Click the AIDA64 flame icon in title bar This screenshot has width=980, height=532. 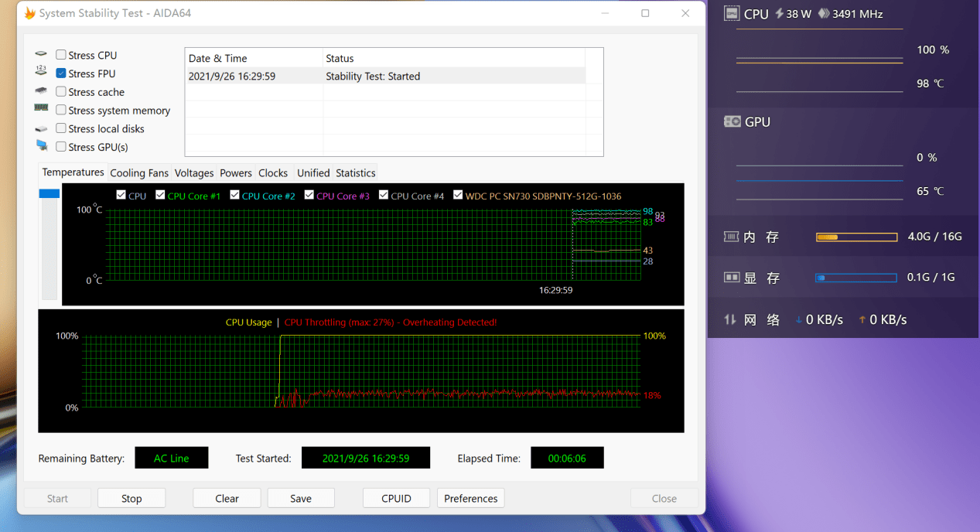tap(29, 13)
